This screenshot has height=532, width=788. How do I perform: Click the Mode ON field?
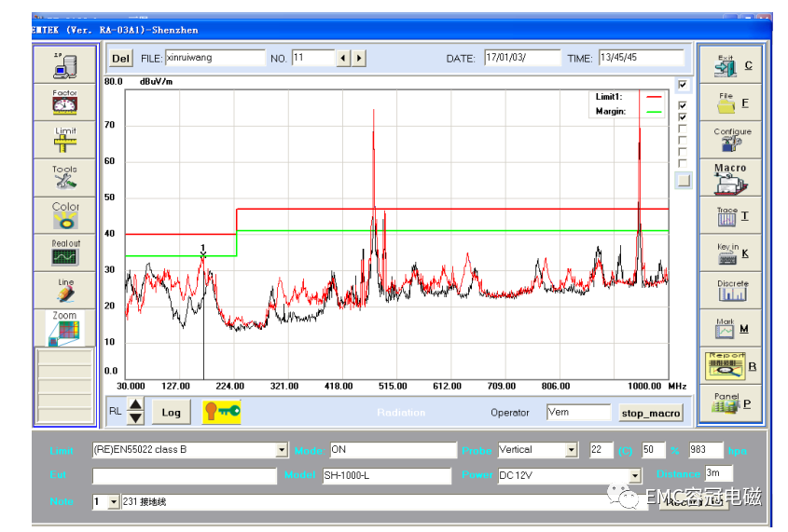(393, 450)
